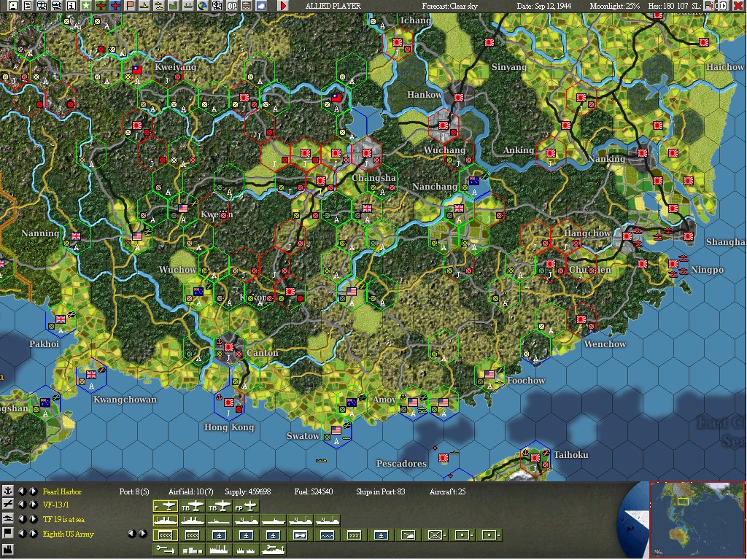Select the wrench with arrow industry icon
Image resolution: width=747 pixels, height=560 pixels.
click(166, 550)
